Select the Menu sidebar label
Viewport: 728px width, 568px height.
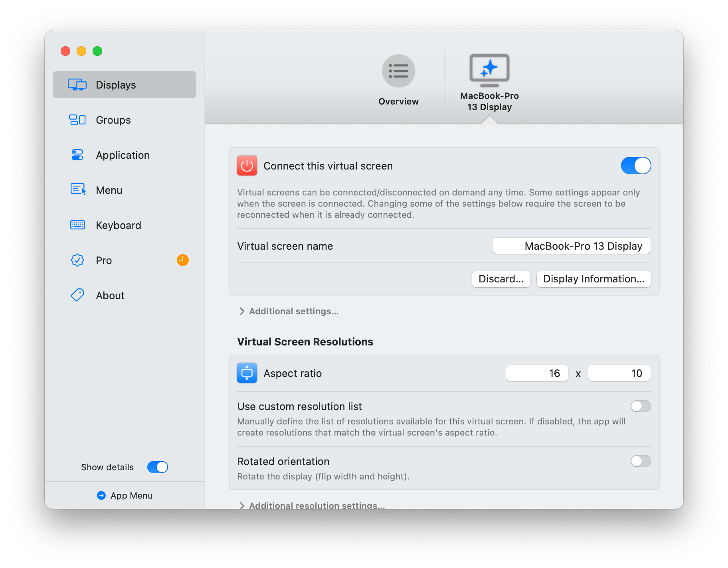coord(109,190)
